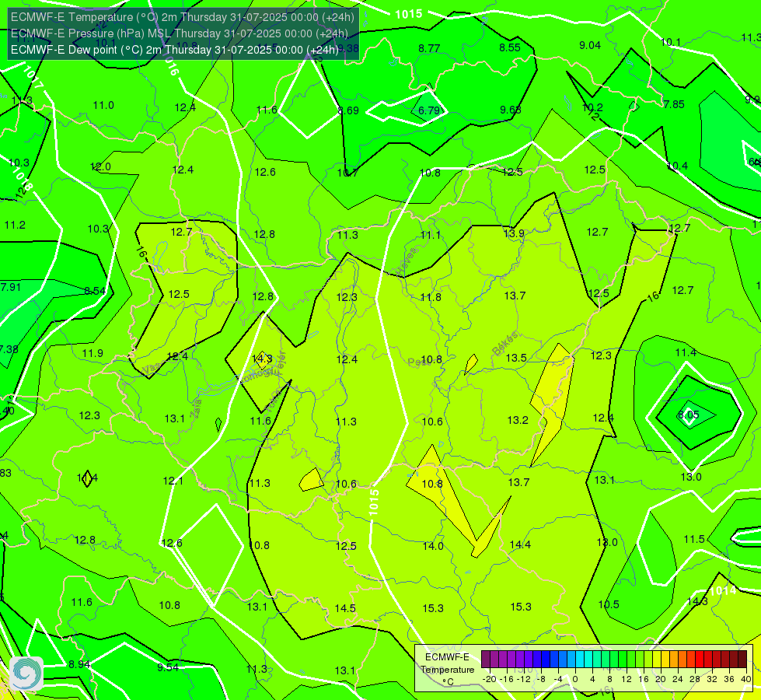Select the ECMWF-E Pressure MSL layer title

[x=179, y=33]
